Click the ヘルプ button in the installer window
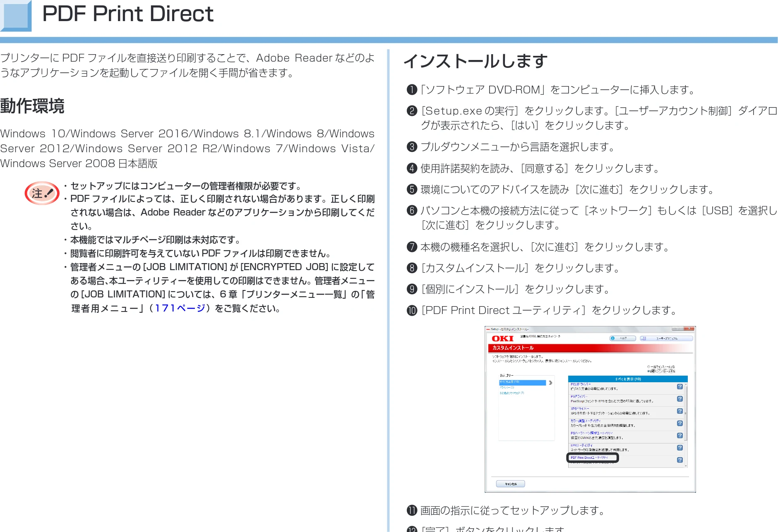Screen dimensions: 778x532 pyautogui.click(x=623, y=338)
